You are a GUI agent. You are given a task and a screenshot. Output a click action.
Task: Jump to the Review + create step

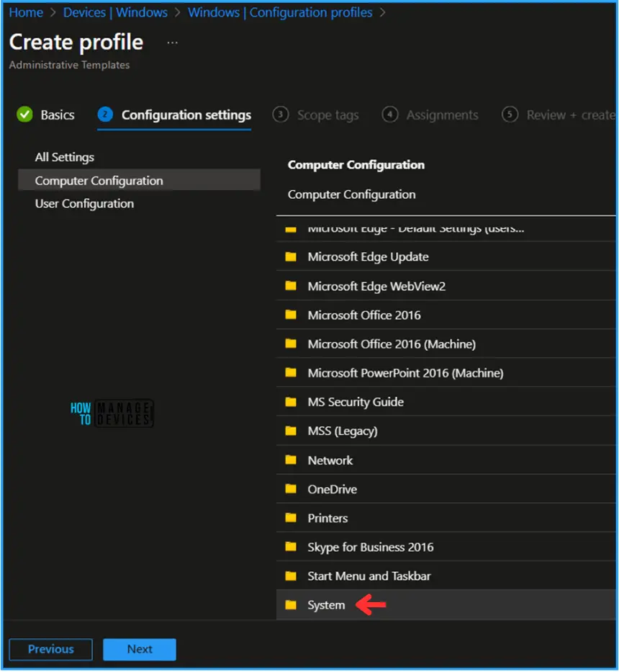coord(571,115)
